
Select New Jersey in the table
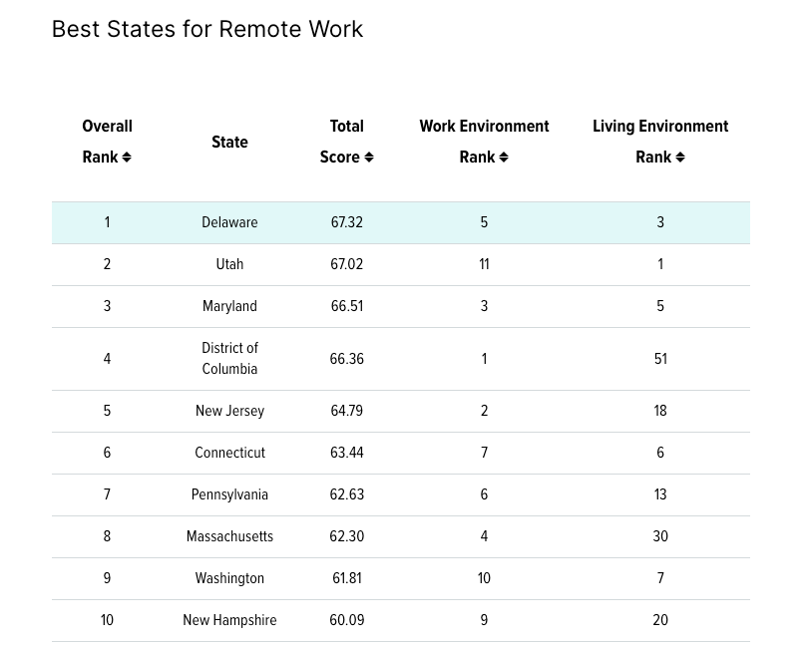pos(229,411)
